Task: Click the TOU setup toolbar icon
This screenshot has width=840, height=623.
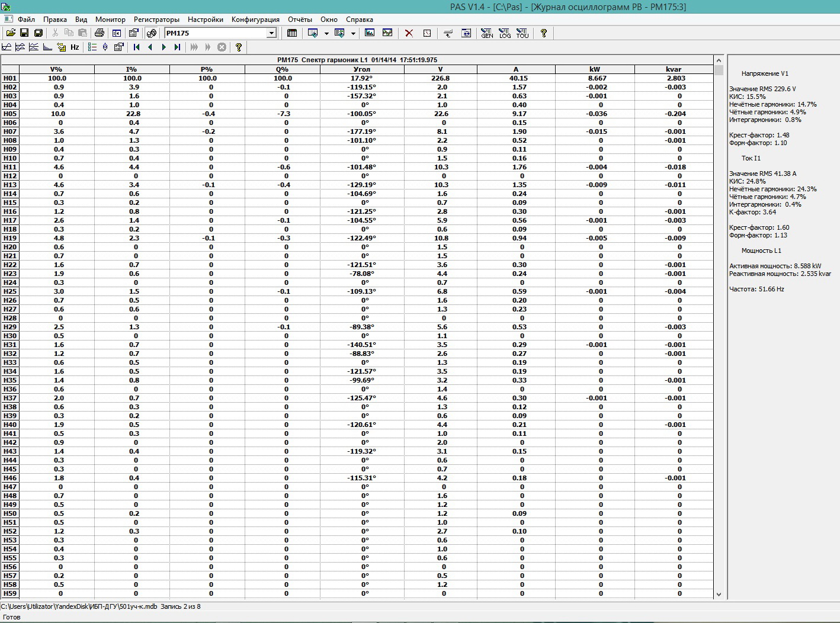Action: pos(522,33)
